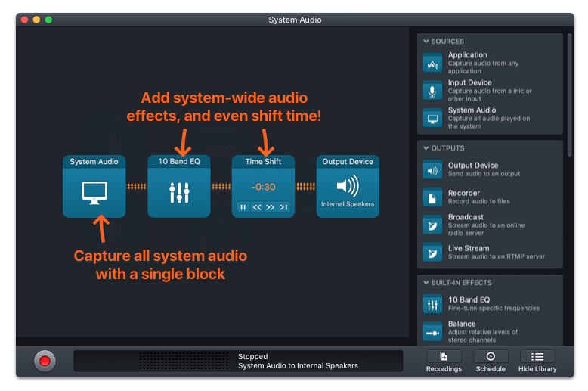This screenshot has height=391, width=588.
Task: Select the Output Device block title
Action: [348, 161]
